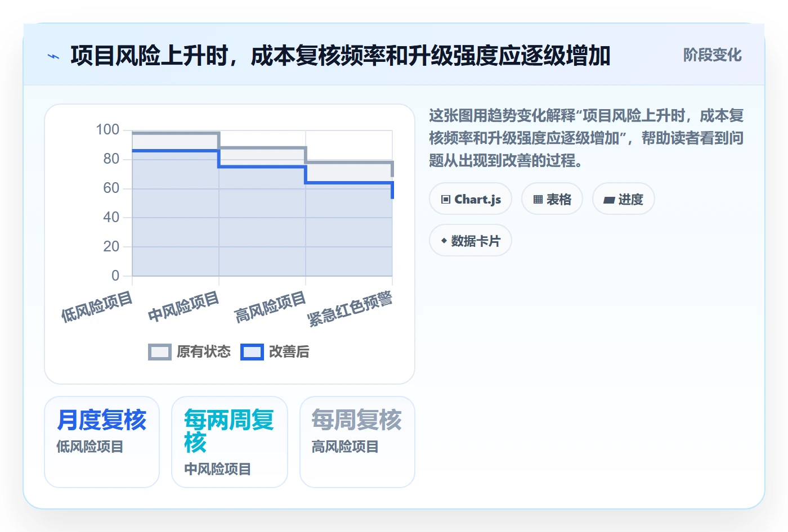Click the 阶段变化 label in the header
The width and height of the screenshot is (788, 532).
tap(713, 55)
